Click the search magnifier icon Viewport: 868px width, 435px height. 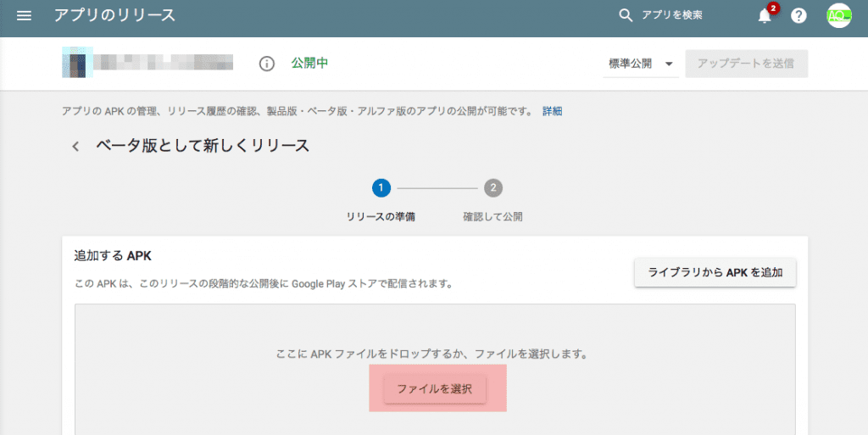pos(626,15)
